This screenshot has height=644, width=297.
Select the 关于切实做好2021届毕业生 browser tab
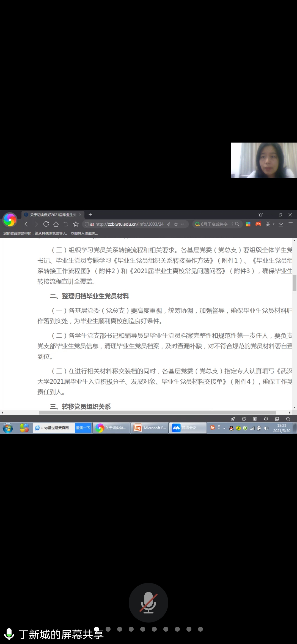point(52,215)
